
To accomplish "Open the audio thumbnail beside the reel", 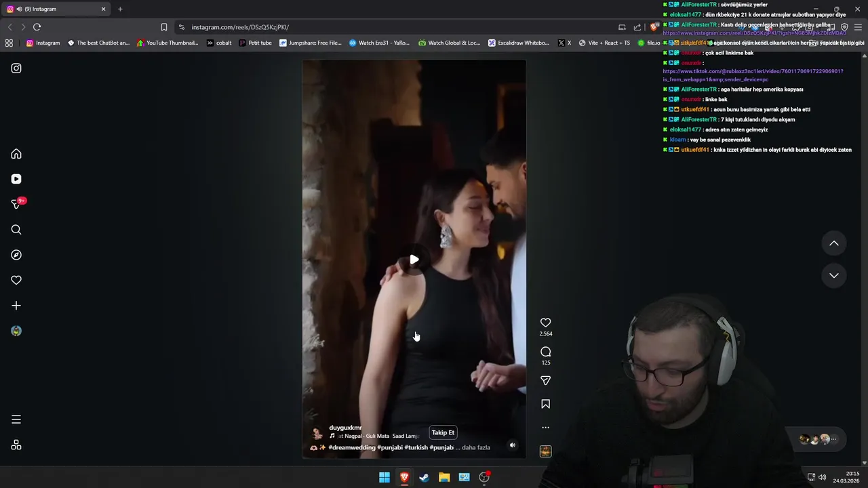I will pos(545,451).
